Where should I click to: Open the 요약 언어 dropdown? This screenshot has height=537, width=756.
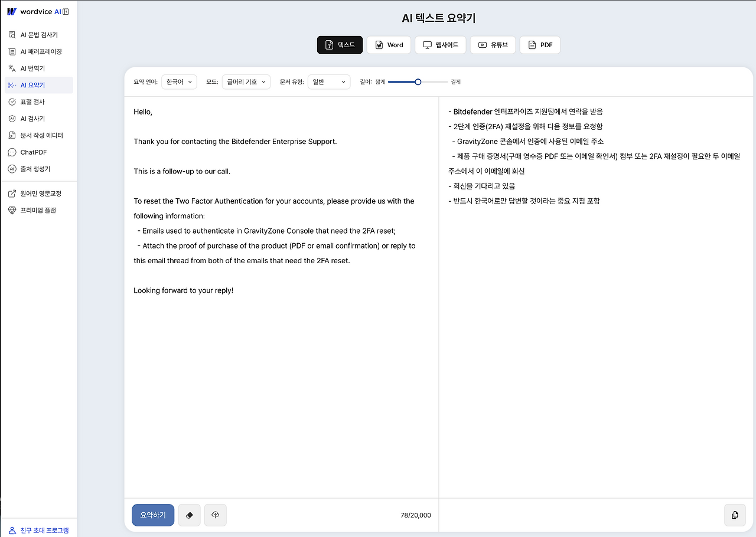(x=179, y=81)
